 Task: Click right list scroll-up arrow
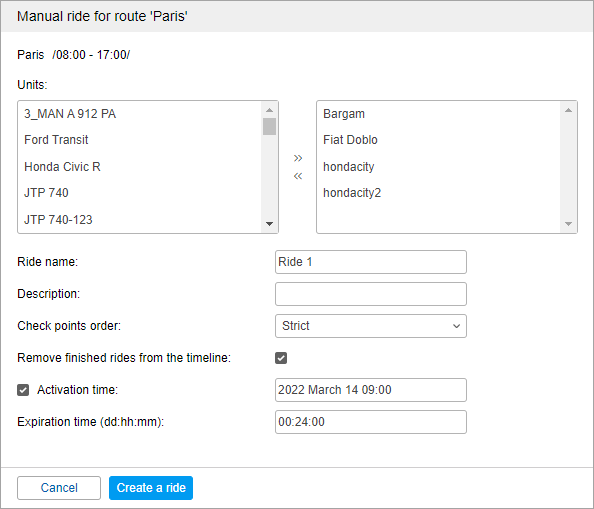568,110
